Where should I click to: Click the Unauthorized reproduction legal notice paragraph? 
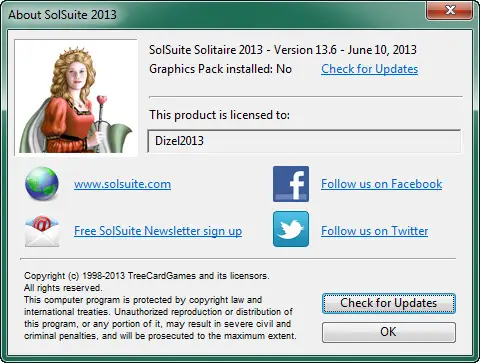point(160,318)
